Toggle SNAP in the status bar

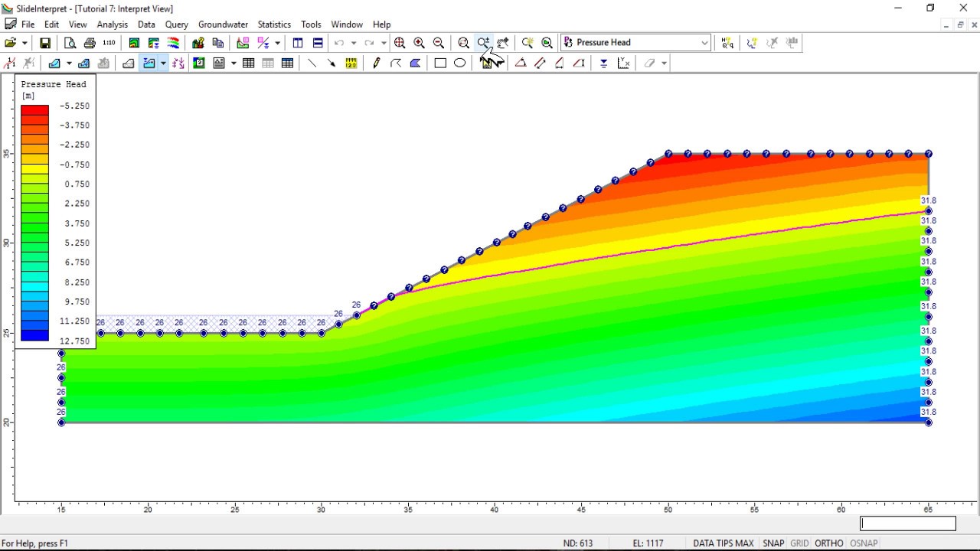[x=773, y=543]
